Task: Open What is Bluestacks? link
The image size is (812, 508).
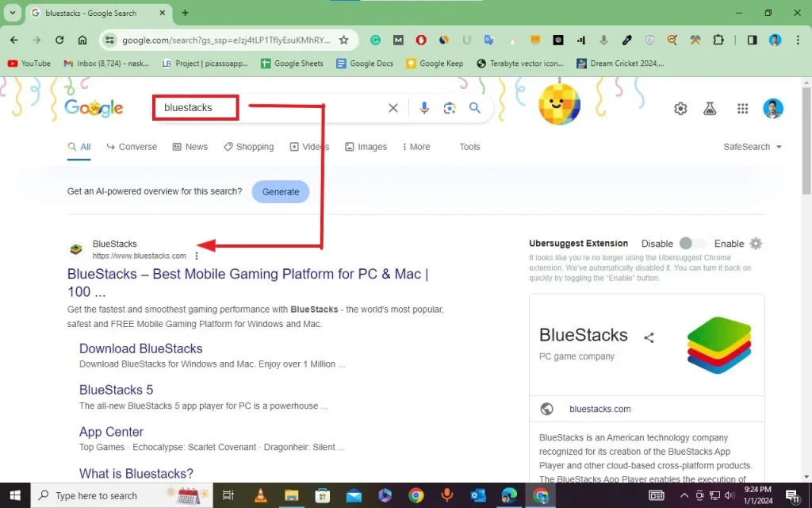Action: [136, 473]
